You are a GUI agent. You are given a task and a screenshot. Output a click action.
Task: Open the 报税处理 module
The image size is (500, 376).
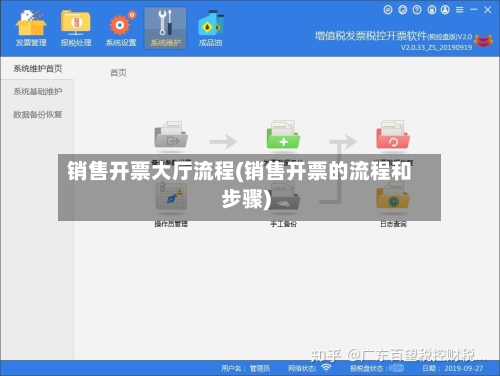point(76,28)
